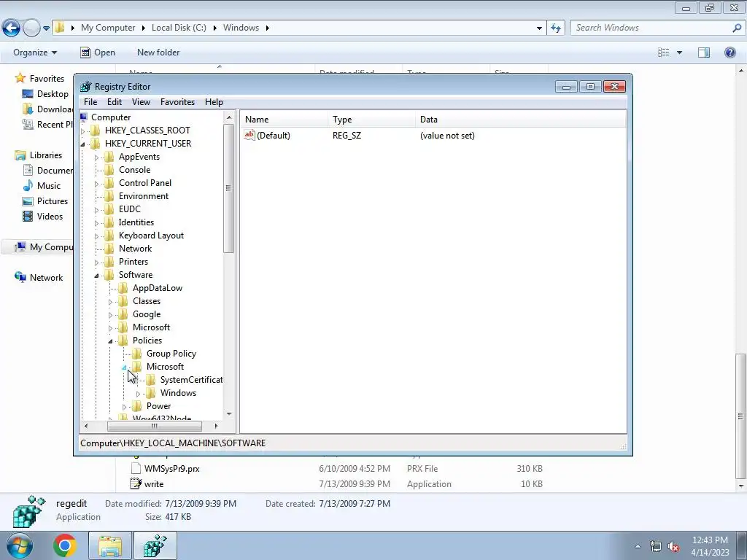The height and width of the screenshot is (560, 747).
Task: Click the Open button in Explorer toolbar
Action: click(98, 52)
